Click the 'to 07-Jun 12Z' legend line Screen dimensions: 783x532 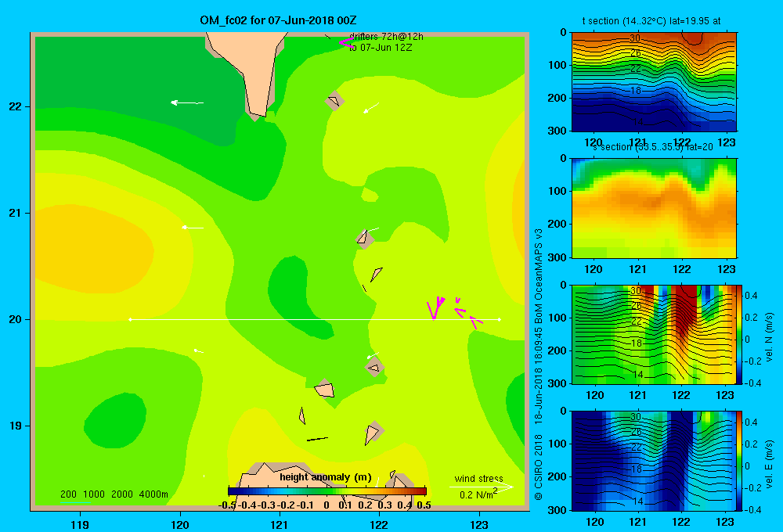(381, 48)
